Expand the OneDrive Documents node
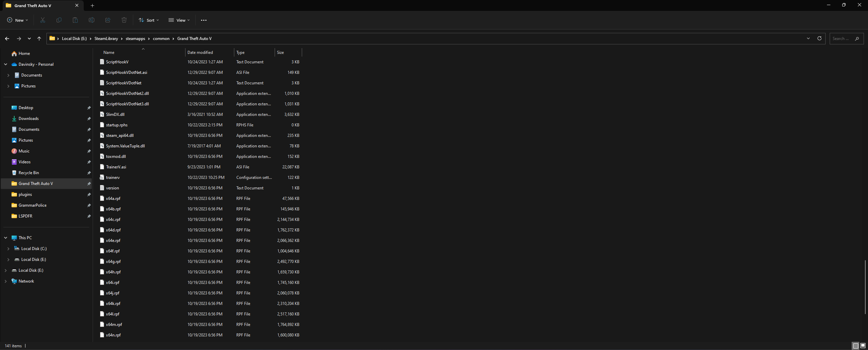The image size is (868, 350). tap(8, 75)
